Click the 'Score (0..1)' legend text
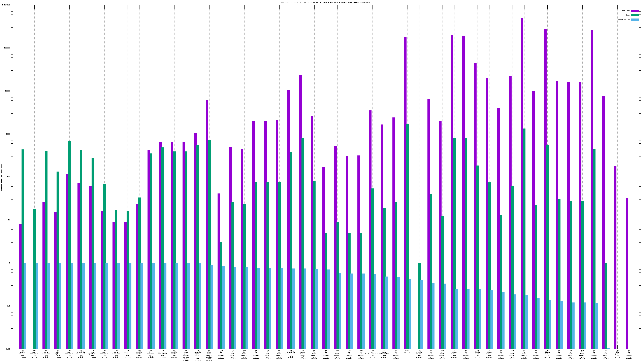The height and width of the screenshot is (362, 644). click(624, 20)
